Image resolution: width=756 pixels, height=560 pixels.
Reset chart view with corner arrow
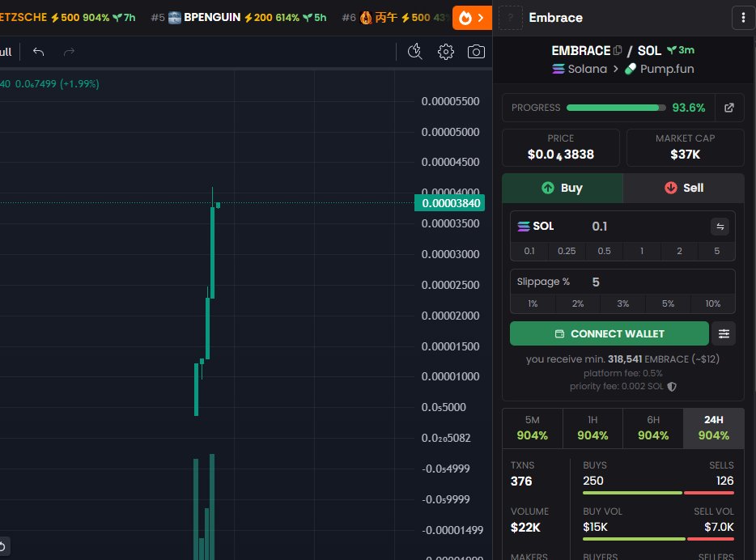(x=2, y=546)
